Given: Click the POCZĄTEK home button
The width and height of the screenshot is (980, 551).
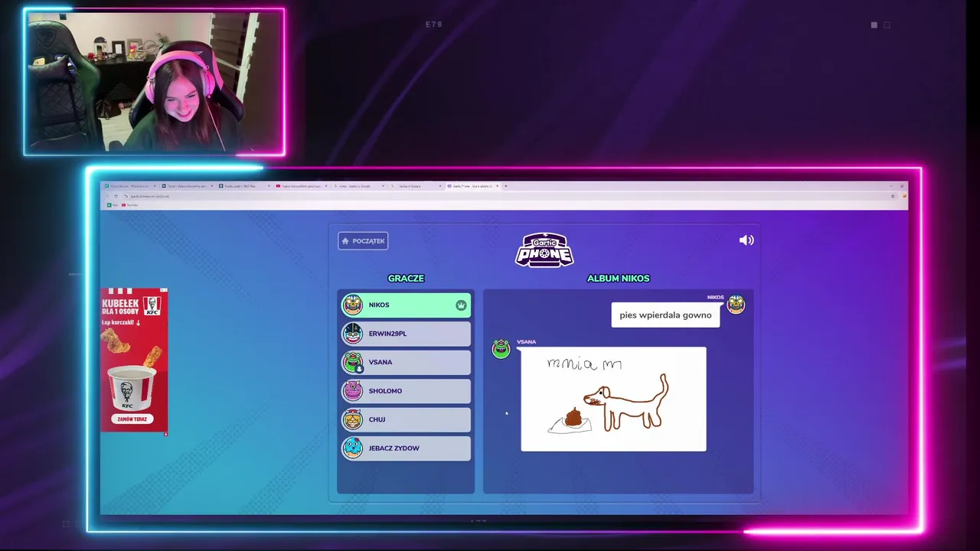Looking at the screenshot, I should pos(363,241).
